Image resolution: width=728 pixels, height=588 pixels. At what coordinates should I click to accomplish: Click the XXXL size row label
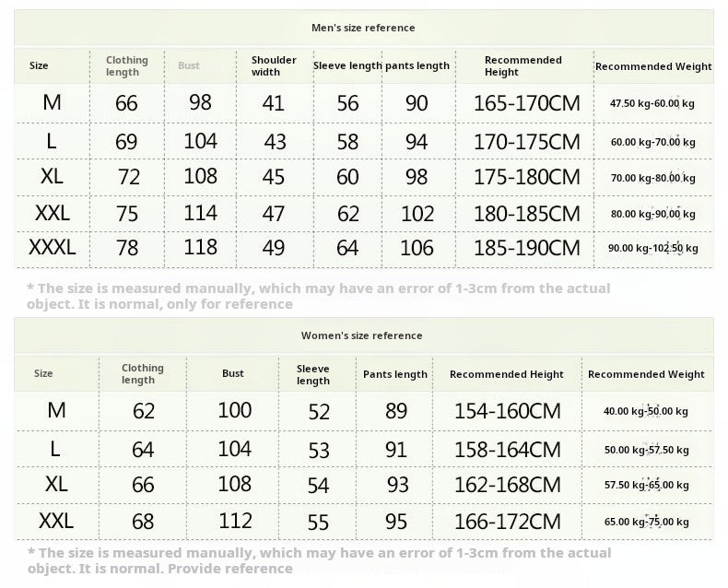point(53,248)
